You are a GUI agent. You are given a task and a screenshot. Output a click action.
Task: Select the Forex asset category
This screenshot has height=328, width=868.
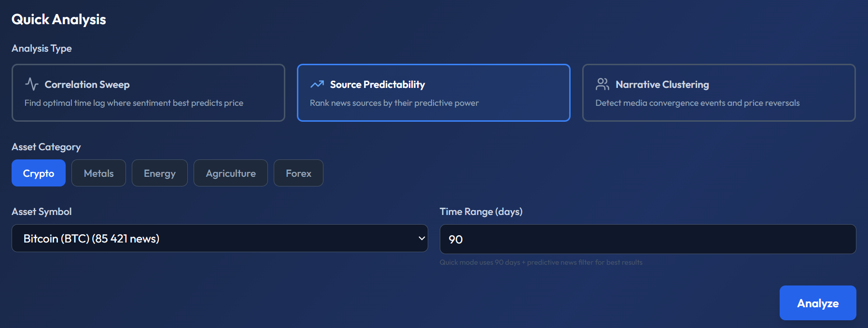coord(298,173)
